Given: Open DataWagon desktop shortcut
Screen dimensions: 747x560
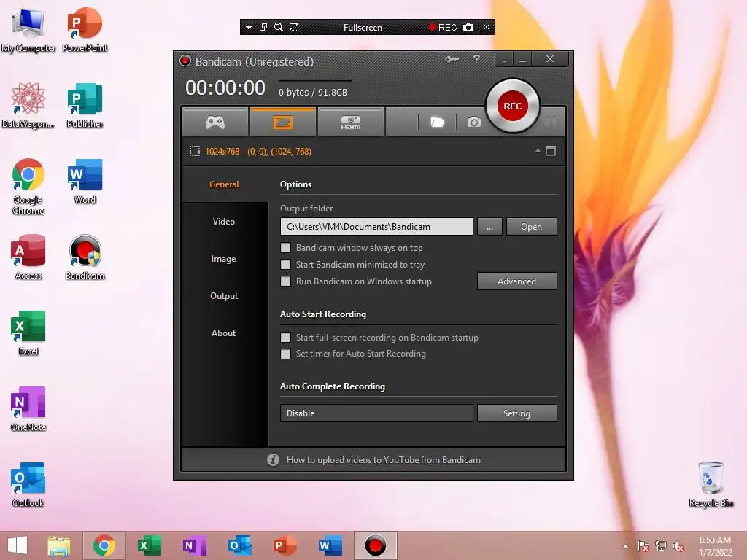Looking at the screenshot, I should [x=28, y=106].
